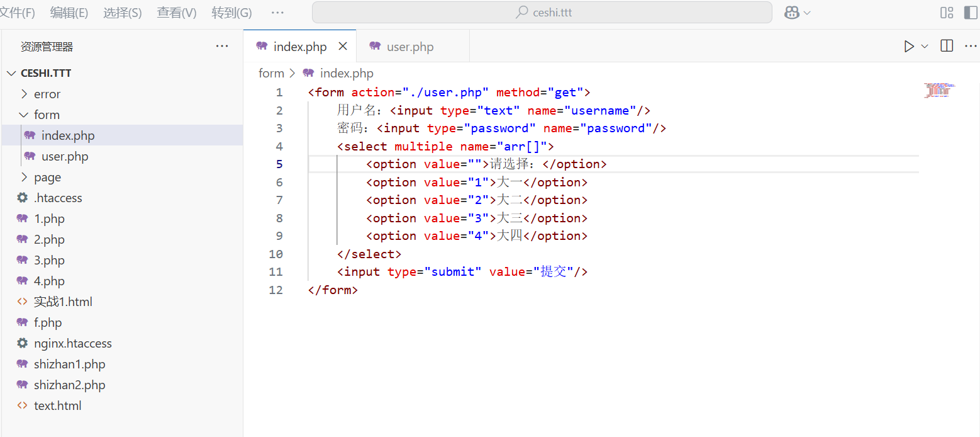980x437 pixels.
Task: Open 4.php in the explorer
Action: pos(122,281)
